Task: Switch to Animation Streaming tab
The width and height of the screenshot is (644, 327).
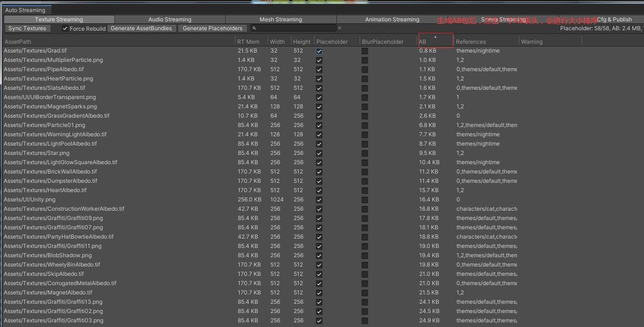Action: [x=392, y=19]
